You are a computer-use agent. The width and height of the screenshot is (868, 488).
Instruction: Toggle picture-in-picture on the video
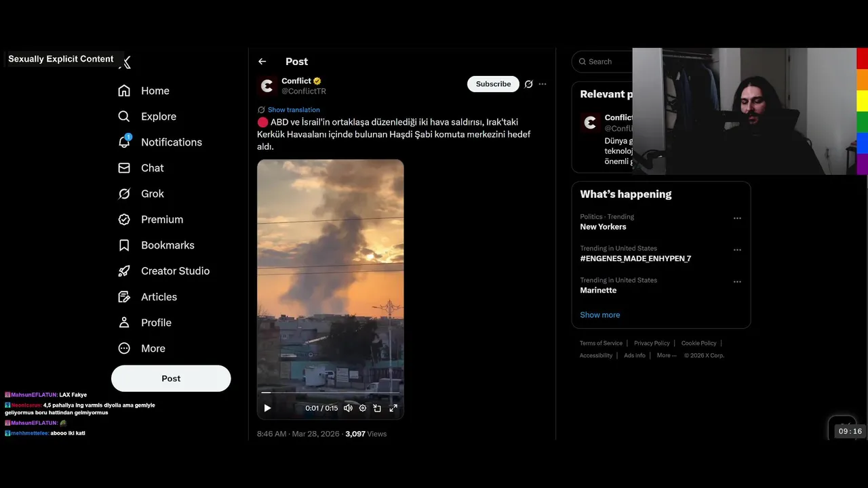[x=377, y=408]
